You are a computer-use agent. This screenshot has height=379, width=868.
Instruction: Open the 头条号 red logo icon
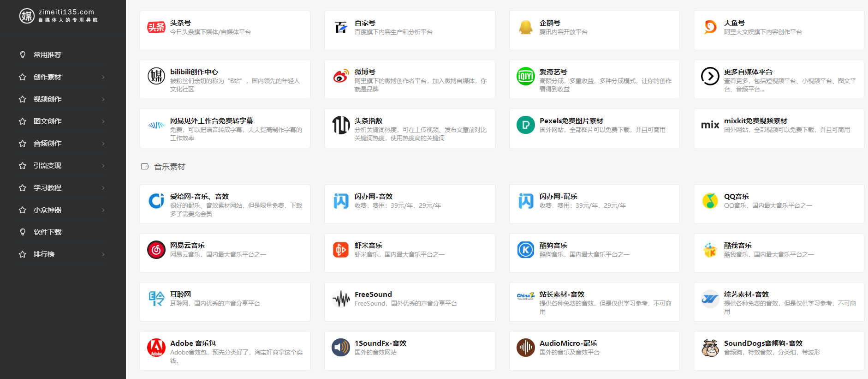[x=156, y=27]
